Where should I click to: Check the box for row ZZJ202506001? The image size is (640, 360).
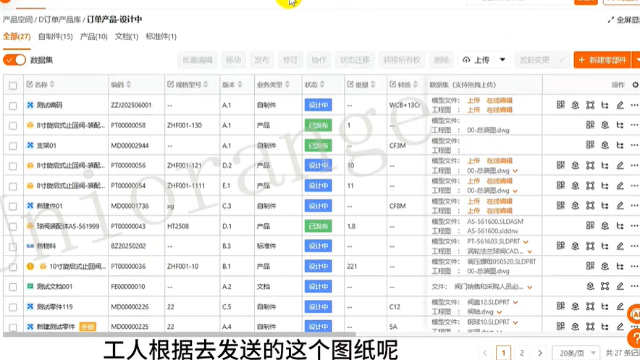13,106
